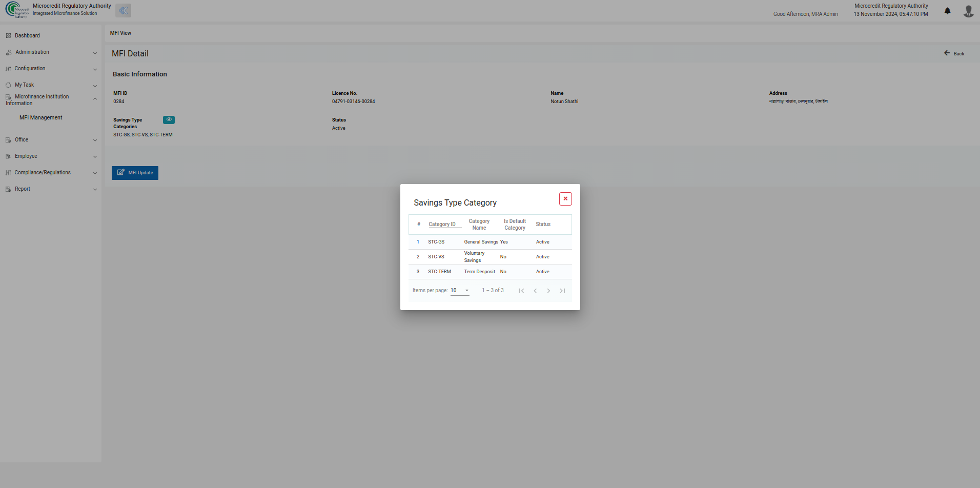Click the MFI Update button
The width and height of the screenshot is (980, 488).
click(x=135, y=173)
